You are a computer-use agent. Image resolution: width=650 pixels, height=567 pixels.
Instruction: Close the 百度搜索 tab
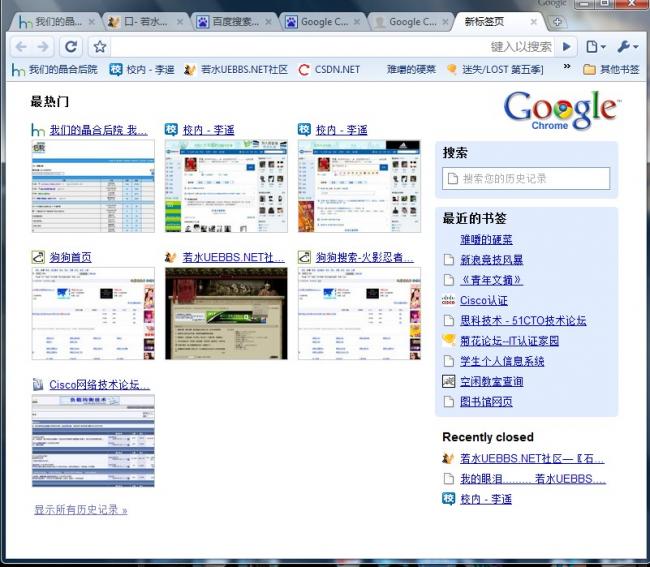click(x=268, y=22)
